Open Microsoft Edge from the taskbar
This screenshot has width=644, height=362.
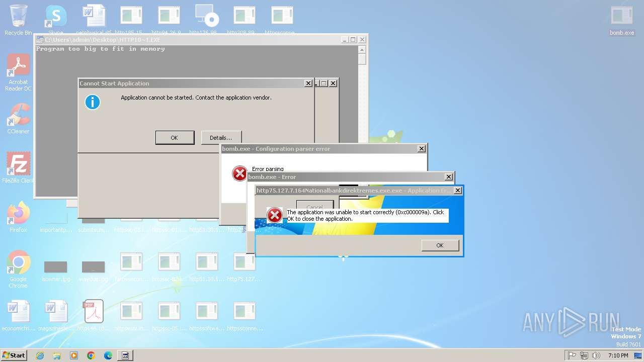pyautogui.click(x=108, y=355)
